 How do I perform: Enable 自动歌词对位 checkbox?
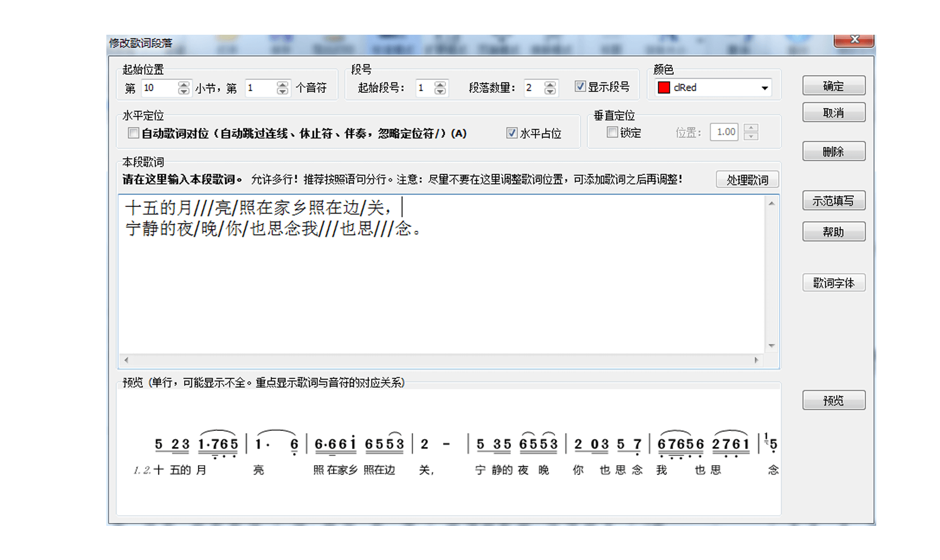point(133,133)
